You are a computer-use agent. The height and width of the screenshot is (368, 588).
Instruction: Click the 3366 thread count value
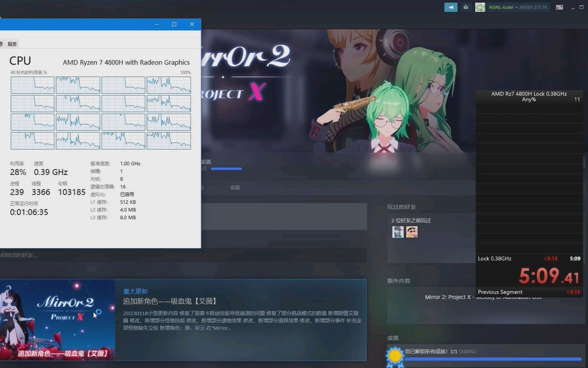point(41,192)
